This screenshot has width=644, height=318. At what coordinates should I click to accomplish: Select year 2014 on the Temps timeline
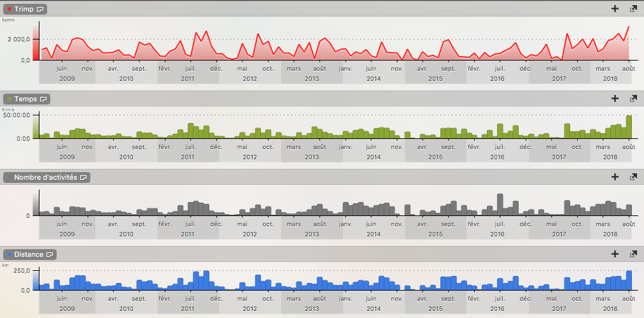pyautogui.click(x=374, y=157)
